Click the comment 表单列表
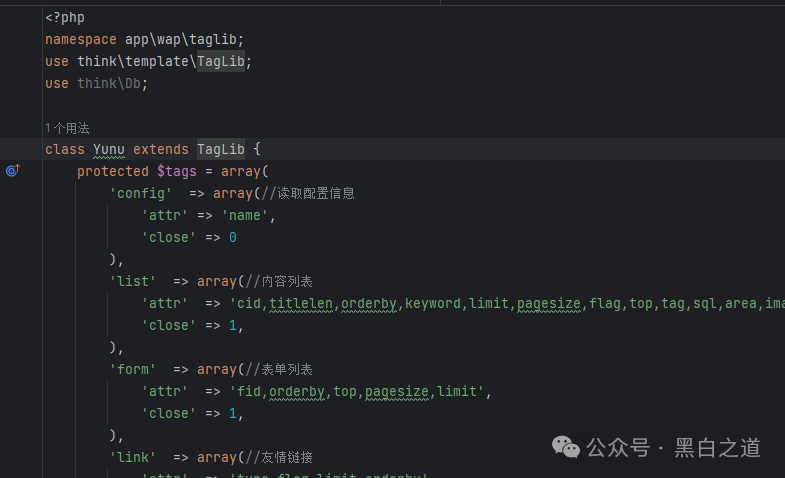This screenshot has width=785, height=478. tap(287, 369)
